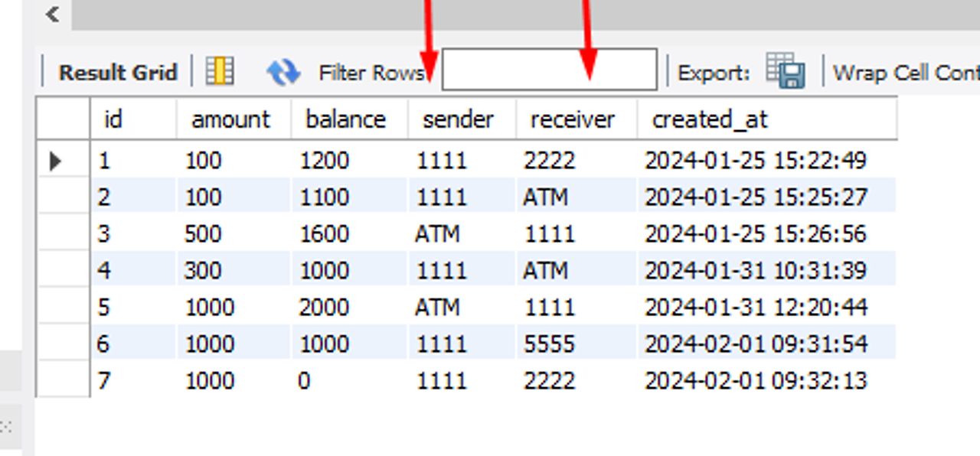Select id cell with value 4
The width and height of the screenshot is (980, 456).
pyautogui.click(x=133, y=271)
